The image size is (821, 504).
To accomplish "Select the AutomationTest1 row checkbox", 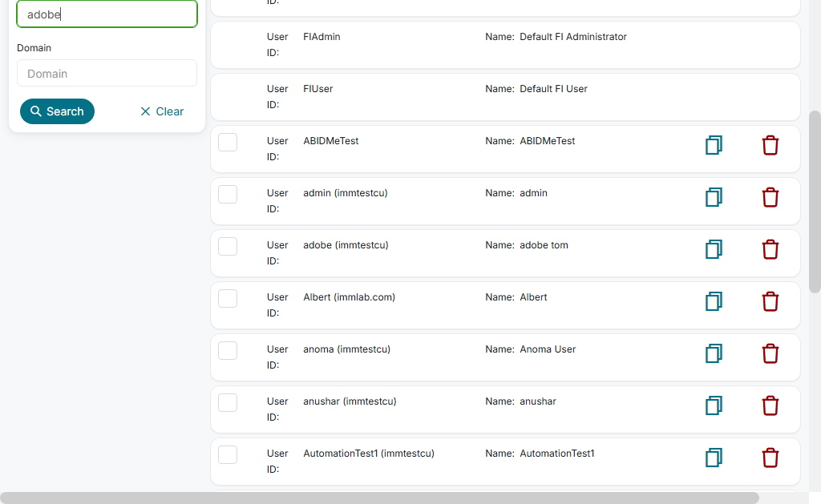I will 228,454.
